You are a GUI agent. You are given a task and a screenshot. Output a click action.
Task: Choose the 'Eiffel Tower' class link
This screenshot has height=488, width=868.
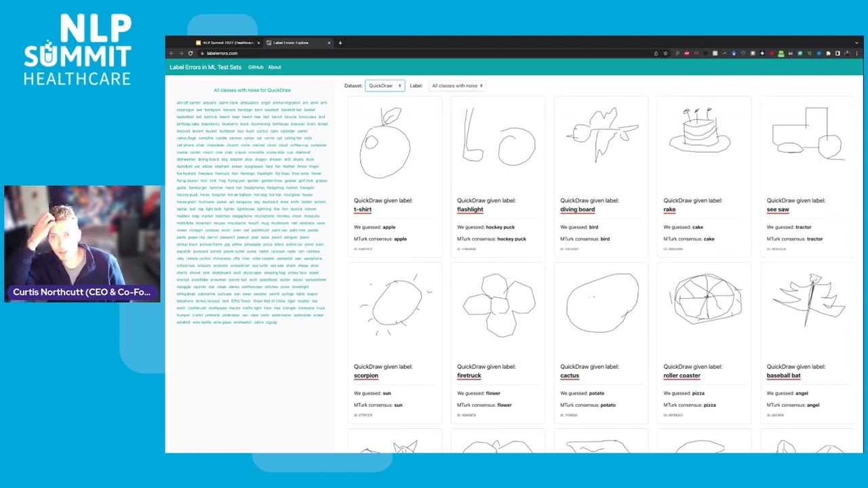click(x=241, y=301)
